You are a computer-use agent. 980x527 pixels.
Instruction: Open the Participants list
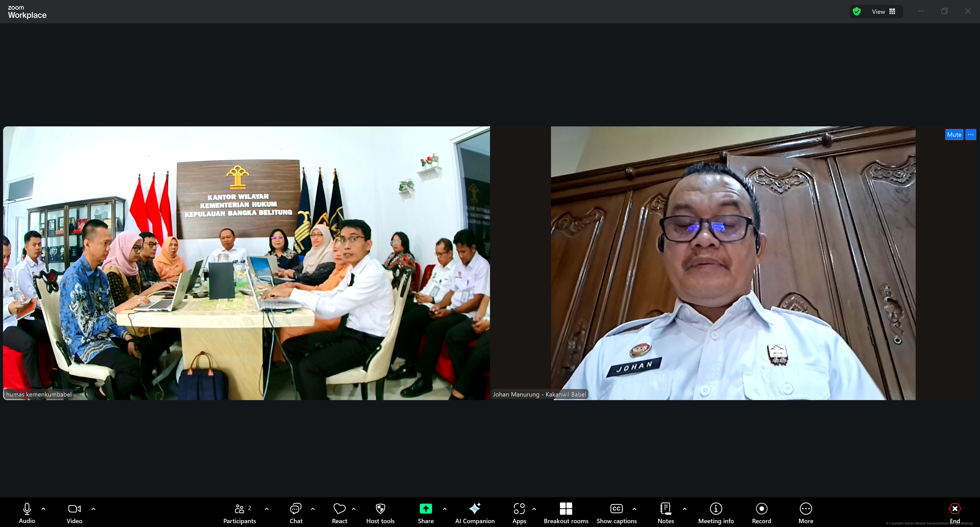coord(239,512)
